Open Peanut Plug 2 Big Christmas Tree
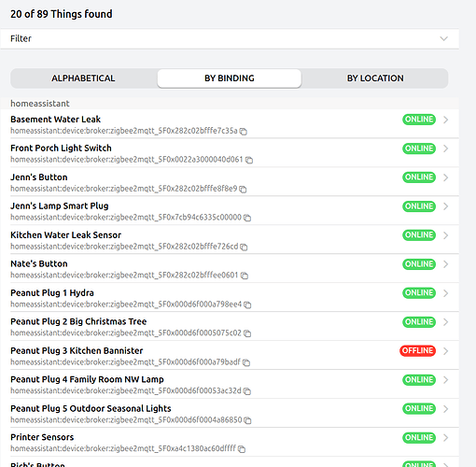 230,326
